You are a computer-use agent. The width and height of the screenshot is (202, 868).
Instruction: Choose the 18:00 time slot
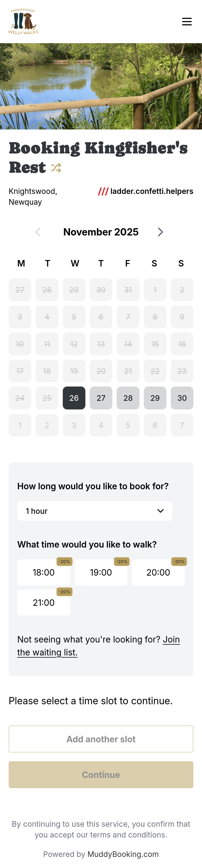(44, 572)
